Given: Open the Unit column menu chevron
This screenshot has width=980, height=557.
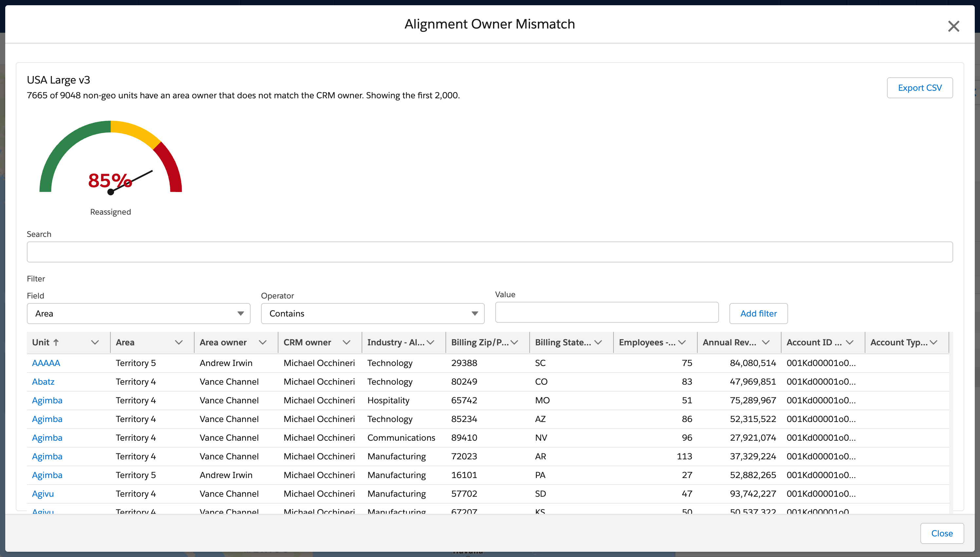Looking at the screenshot, I should 95,342.
